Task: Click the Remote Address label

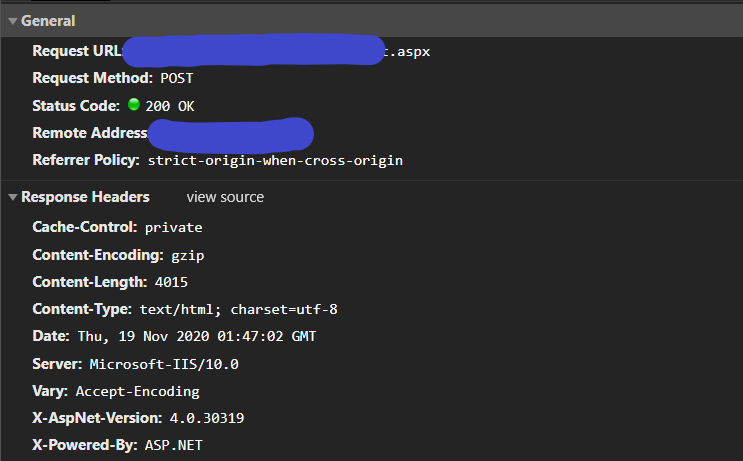Action: 89,133
